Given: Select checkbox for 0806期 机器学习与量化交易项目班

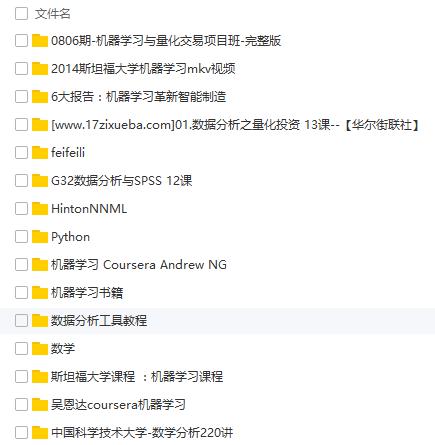Looking at the screenshot, I should pyautogui.click(x=21, y=41).
